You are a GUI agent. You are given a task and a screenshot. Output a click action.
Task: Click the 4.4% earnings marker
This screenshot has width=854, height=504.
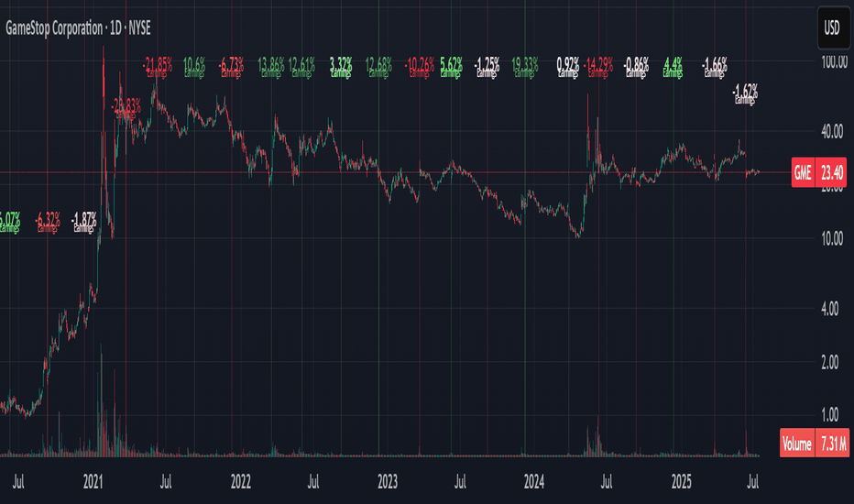click(x=673, y=67)
